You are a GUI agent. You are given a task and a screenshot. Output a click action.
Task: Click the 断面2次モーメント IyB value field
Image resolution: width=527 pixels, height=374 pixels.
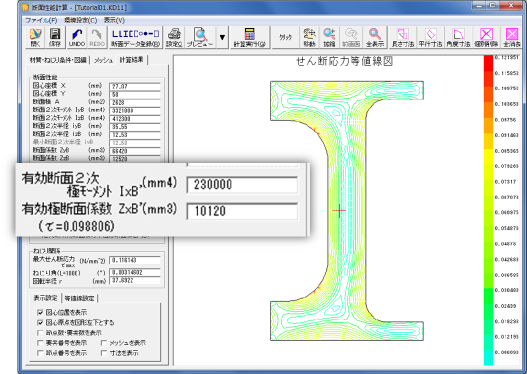coord(135,111)
